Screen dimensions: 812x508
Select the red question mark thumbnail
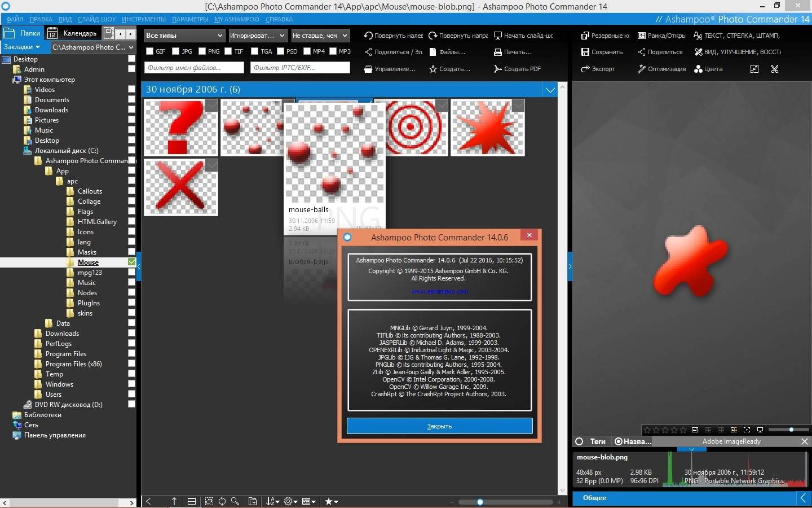pyautogui.click(x=181, y=128)
